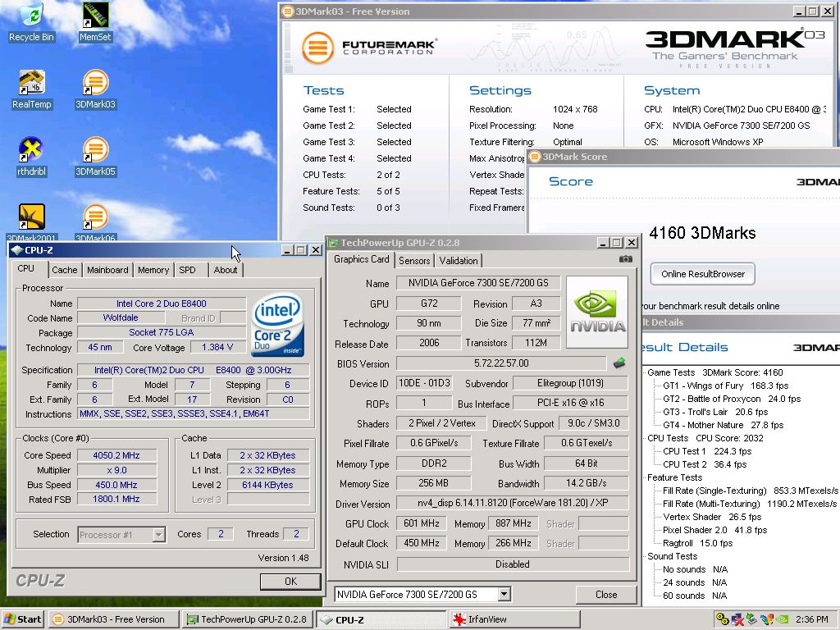Screen dimensions: 840x630
Task: Click the BIOS Version 5.72.22.57.00 field
Action: pyautogui.click(x=501, y=363)
